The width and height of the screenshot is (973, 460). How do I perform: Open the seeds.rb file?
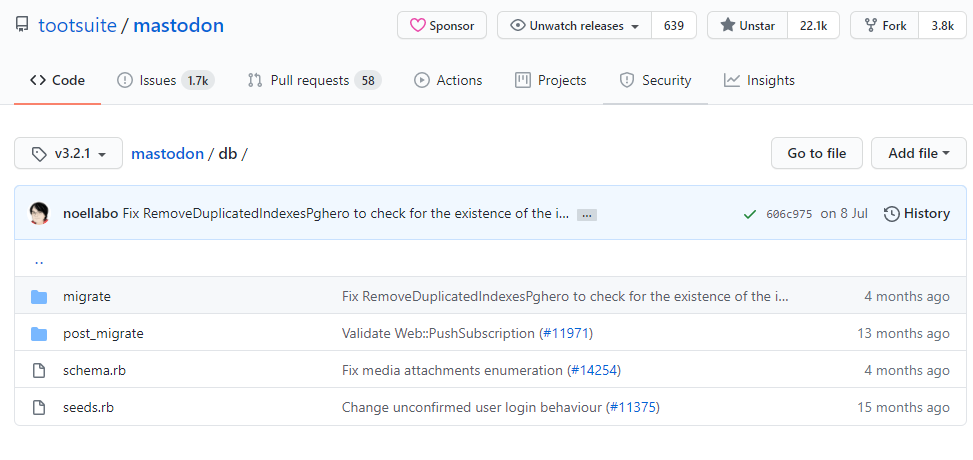pyautogui.click(x=88, y=408)
